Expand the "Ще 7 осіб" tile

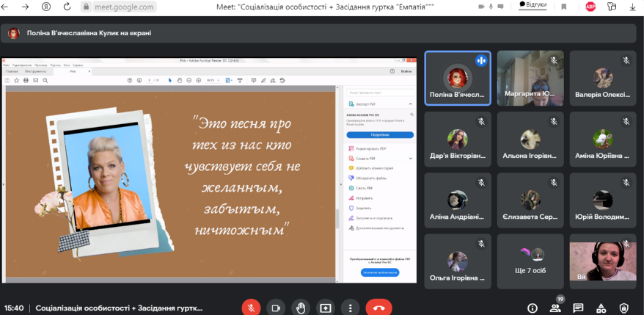[x=530, y=262]
